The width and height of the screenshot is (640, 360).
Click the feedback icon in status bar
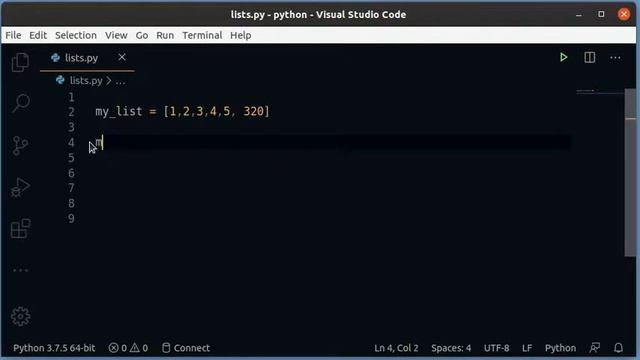pos(595,348)
